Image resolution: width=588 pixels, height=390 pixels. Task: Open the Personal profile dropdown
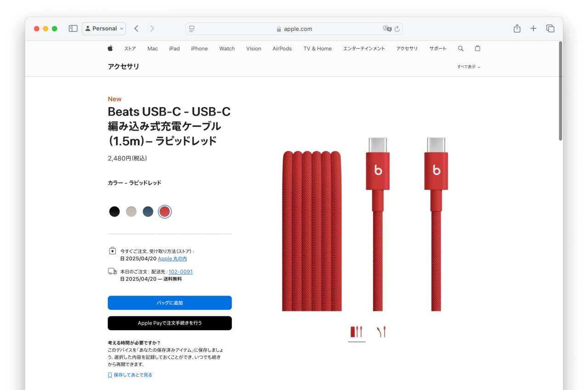tap(104, 29)
